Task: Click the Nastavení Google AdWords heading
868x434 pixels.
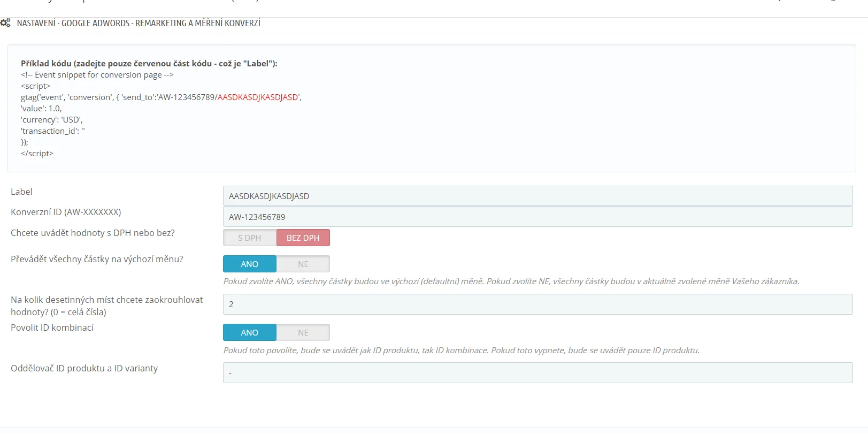Action: (139, 23)
